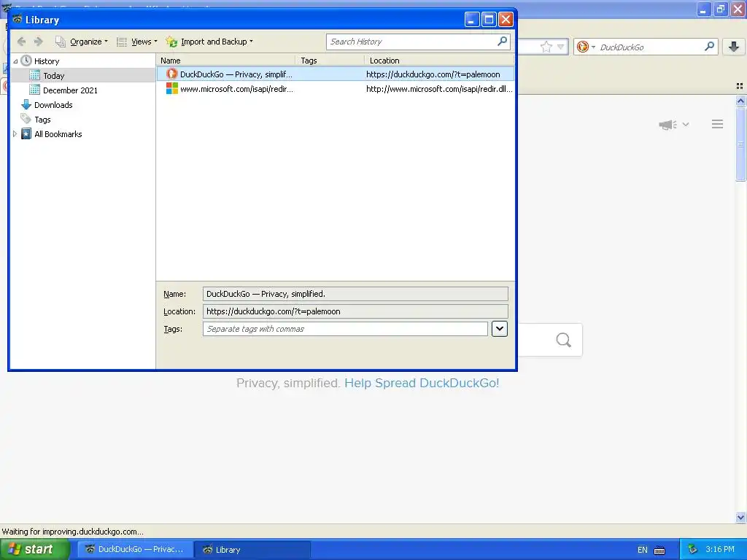Select the www.microsoft.com history entry

(x=336, y=88)
